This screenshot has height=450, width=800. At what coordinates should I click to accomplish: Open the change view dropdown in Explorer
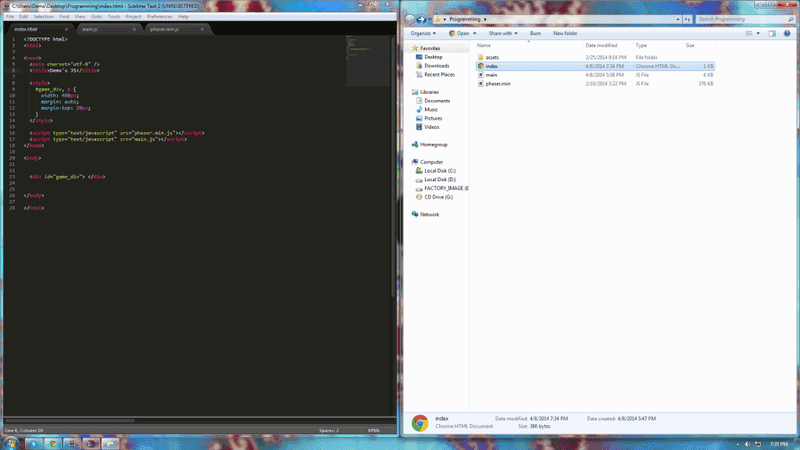click(x=757, y=33)
